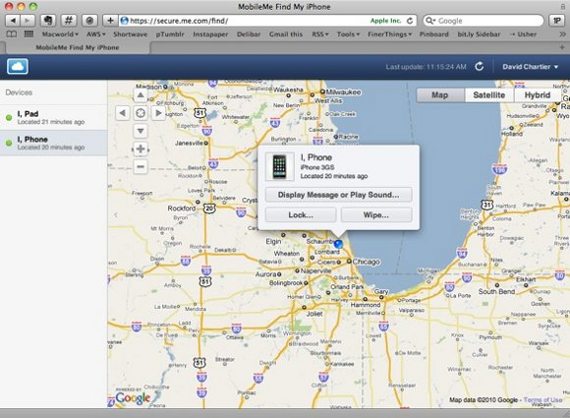
Task: Show more bookmarks overflow chevron
Action: click(562, 34)
